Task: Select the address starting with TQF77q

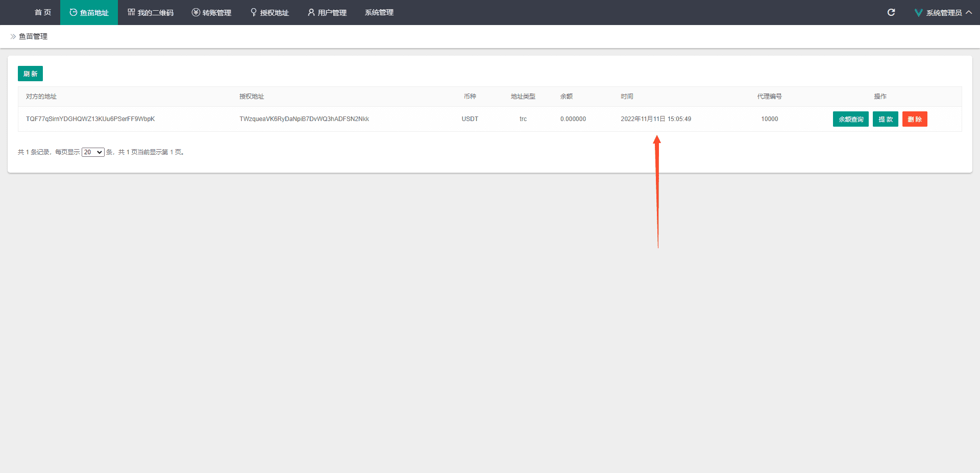Action: point(90,119)
